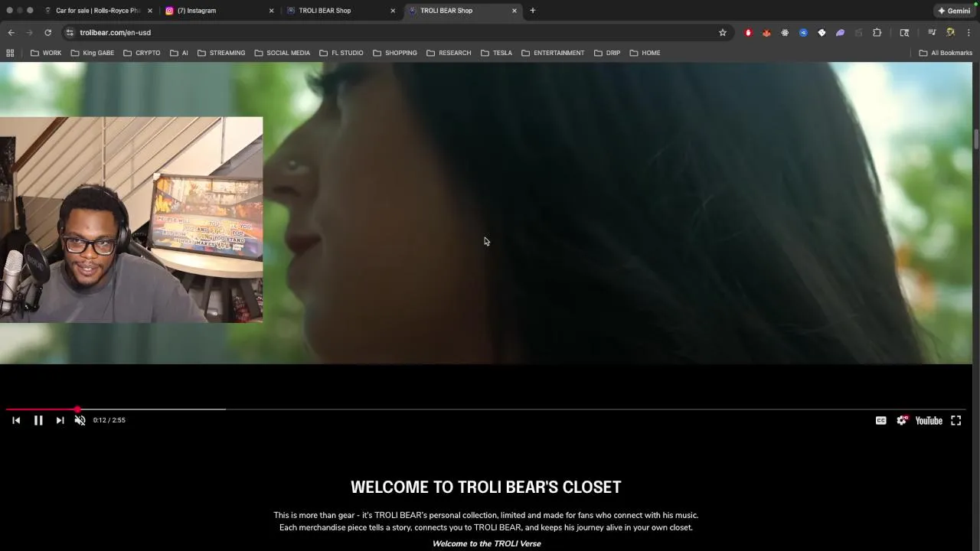Screen dimensions: 980x551
Task: Launch Gemini from the tab strip
Action: tap(954, 11)
